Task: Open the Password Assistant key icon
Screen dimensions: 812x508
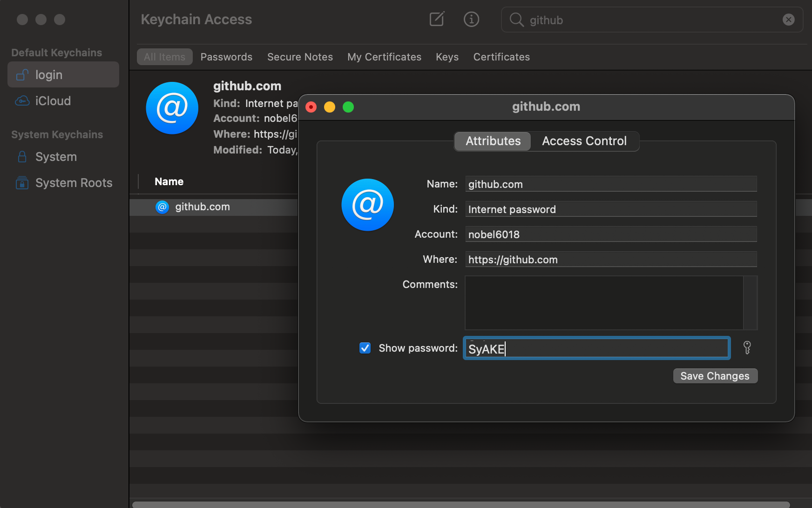Action: pyautogui.click(x=747, y=348)
